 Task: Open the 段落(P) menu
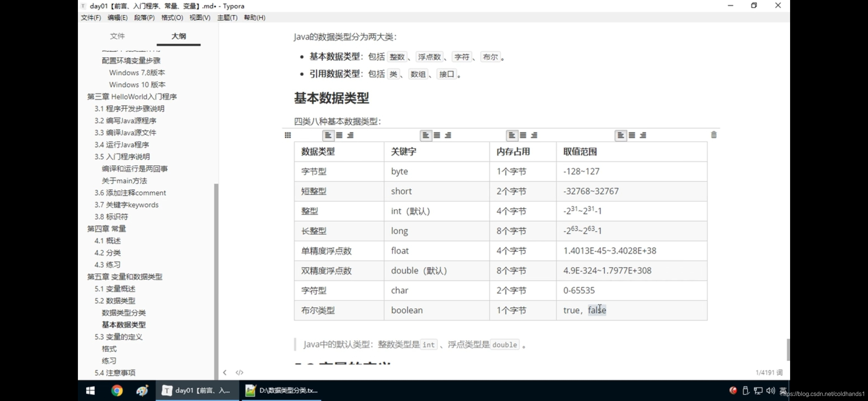(x=145, y=17)
